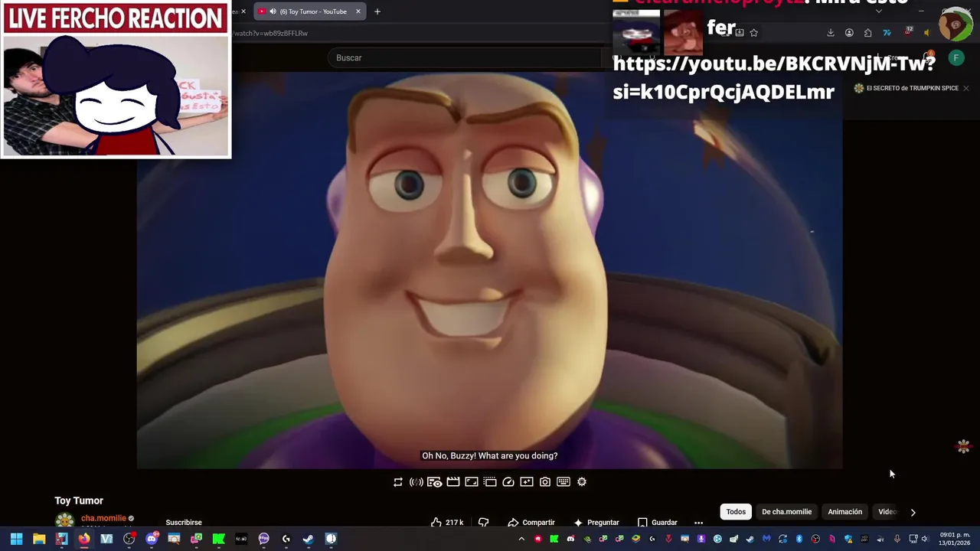Open the volume speaker tray icon
This screenshot has height=551, width=980.
pos(925,539)
